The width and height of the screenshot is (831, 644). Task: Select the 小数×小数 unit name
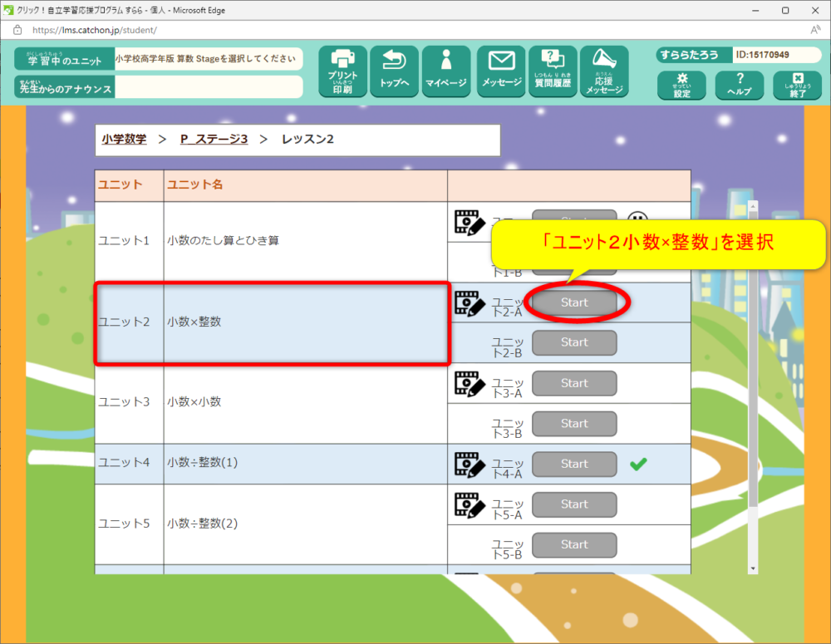click(x=194, y=401)
